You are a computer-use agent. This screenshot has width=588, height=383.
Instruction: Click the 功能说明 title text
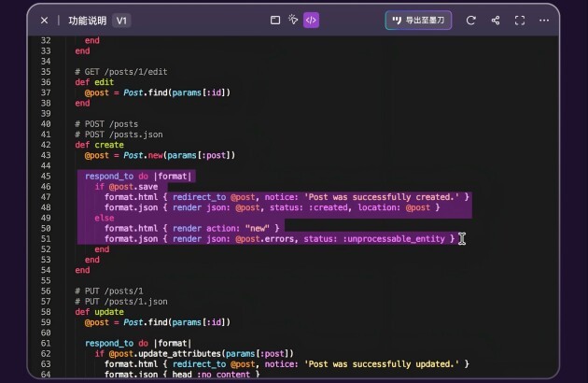88,21
